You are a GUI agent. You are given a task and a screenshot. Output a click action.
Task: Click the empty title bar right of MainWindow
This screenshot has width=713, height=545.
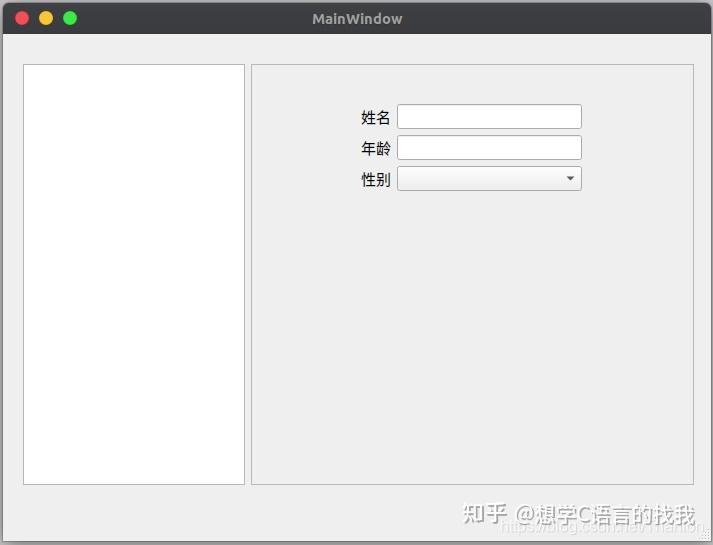click(560, 19)
